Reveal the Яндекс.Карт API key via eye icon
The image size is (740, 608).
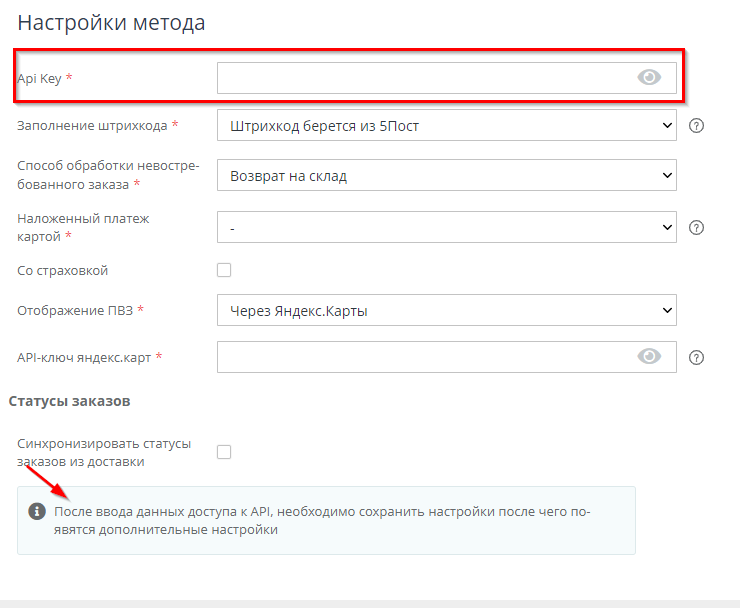(649, 357)
